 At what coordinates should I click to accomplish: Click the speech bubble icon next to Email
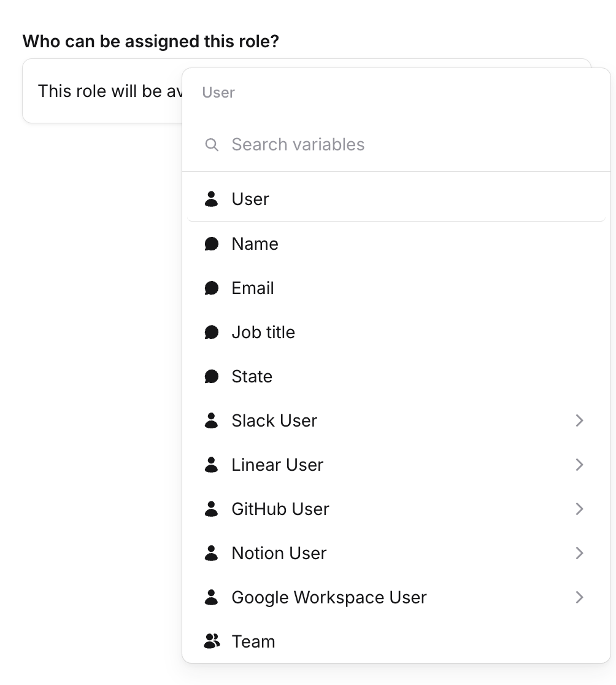pos(211,288)
